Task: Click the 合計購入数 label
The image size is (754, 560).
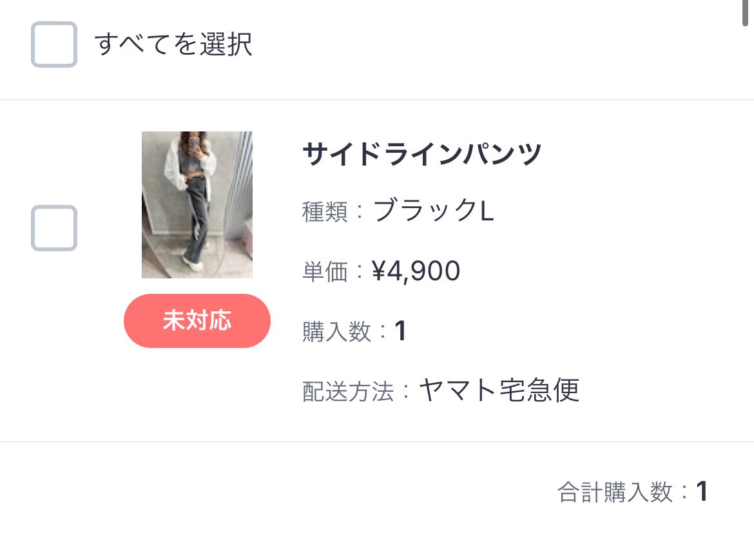Action: click(x=615, y=492)
